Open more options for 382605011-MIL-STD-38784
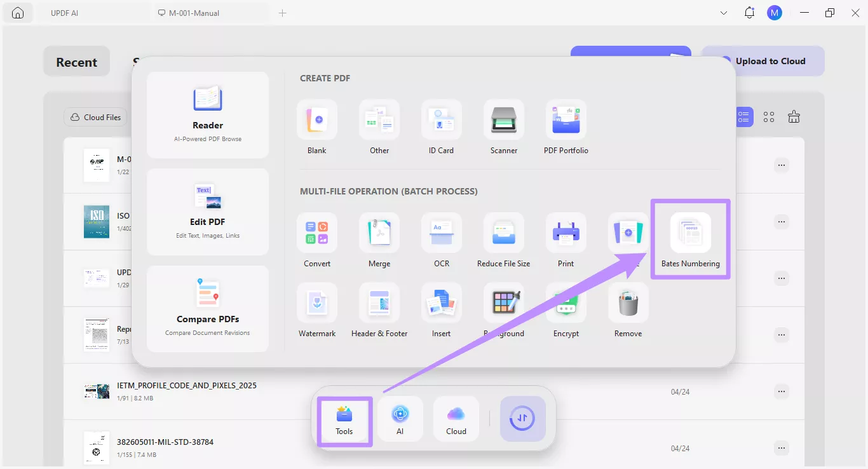The width and height of the screenshot is (868, 469). tap(782, 448)
